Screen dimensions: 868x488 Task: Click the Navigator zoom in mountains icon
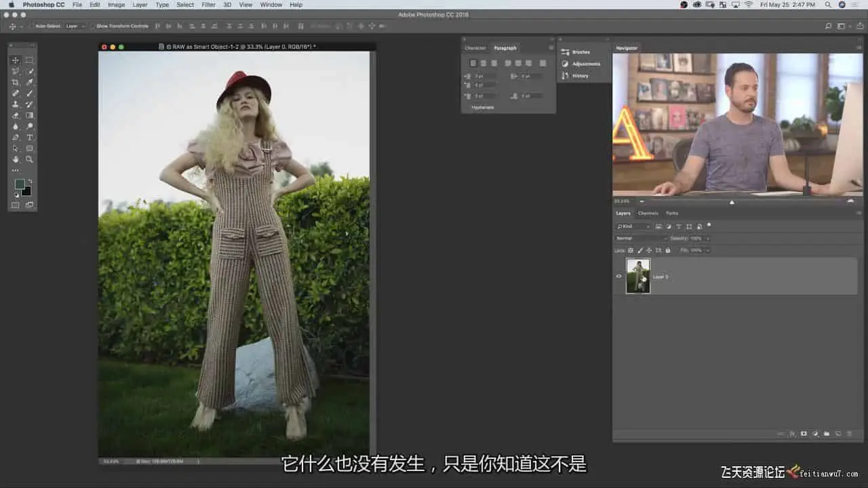[x=850, y=201]
